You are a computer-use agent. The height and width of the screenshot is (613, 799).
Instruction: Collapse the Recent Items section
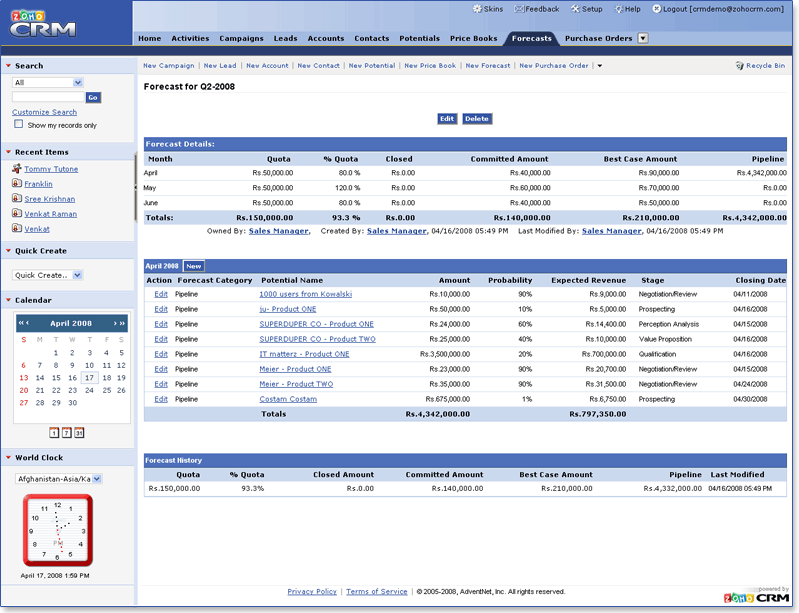[x=9, y=152]
